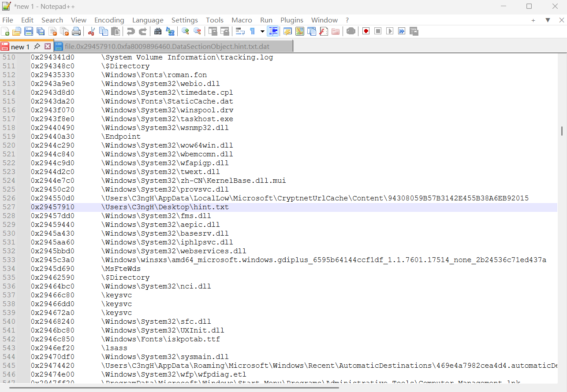
Task: Open the Encoding menu
Action: (109, 20)
